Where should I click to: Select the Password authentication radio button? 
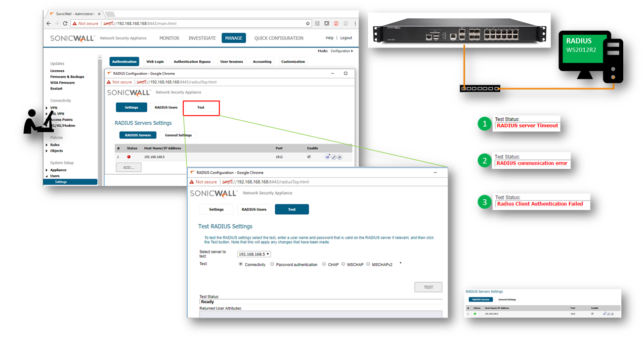[272, 264]
